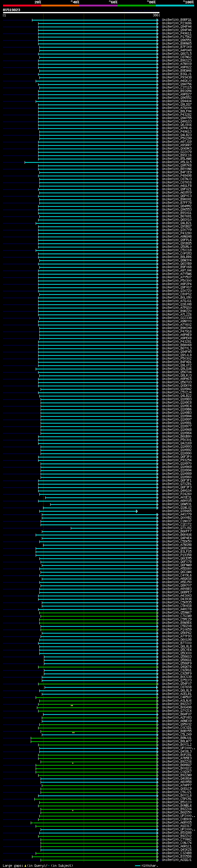This screenshot has width=197, height=868.
Task: Select the UniRef100_A5LGL5 label
Action: (x=177, y=162)
